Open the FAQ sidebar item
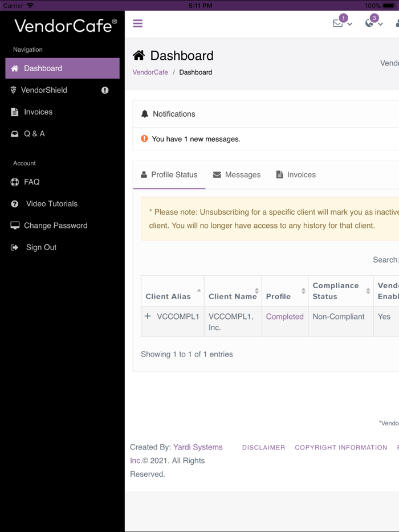 (x=63, y=182)
